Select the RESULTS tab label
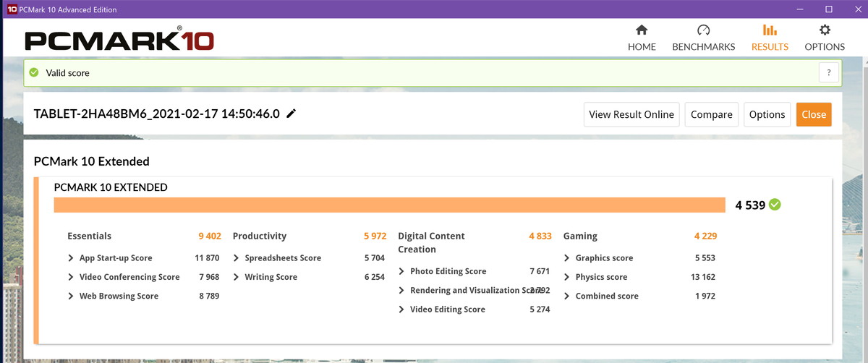The image size is (868, 363). point(770,47)
